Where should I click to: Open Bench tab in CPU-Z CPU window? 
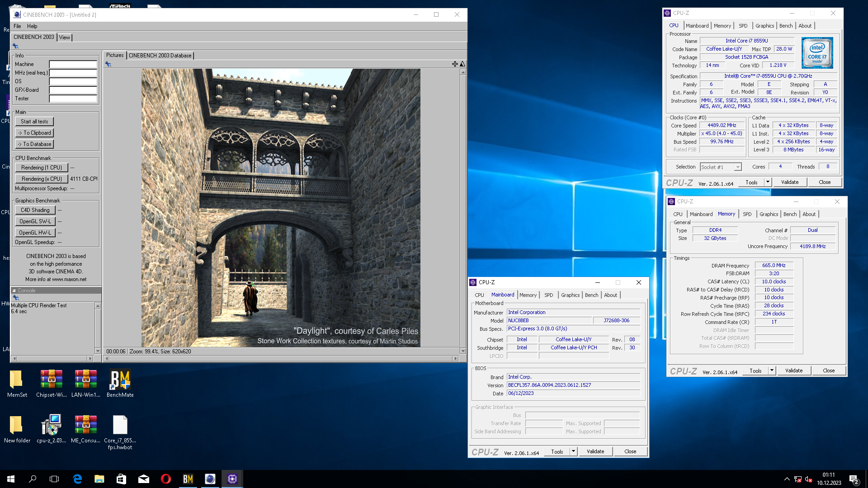786,26
